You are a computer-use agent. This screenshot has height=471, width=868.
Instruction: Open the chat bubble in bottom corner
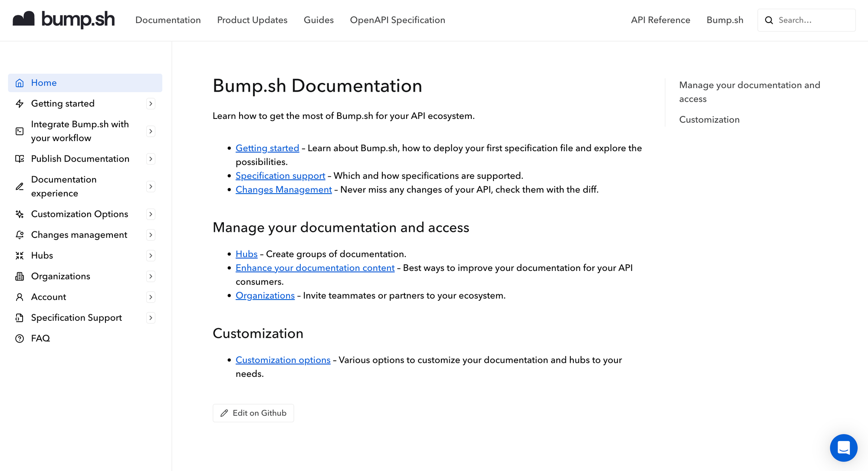844,448
